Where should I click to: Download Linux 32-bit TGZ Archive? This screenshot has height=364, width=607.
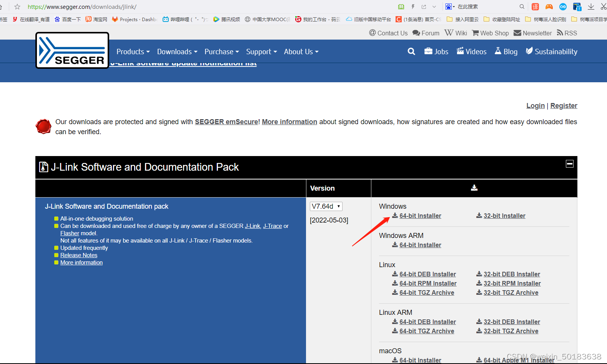coord(507,293)
